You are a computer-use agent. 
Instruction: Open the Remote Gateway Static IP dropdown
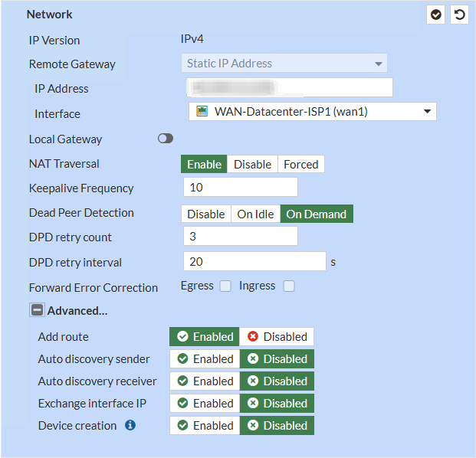point(284,64)
